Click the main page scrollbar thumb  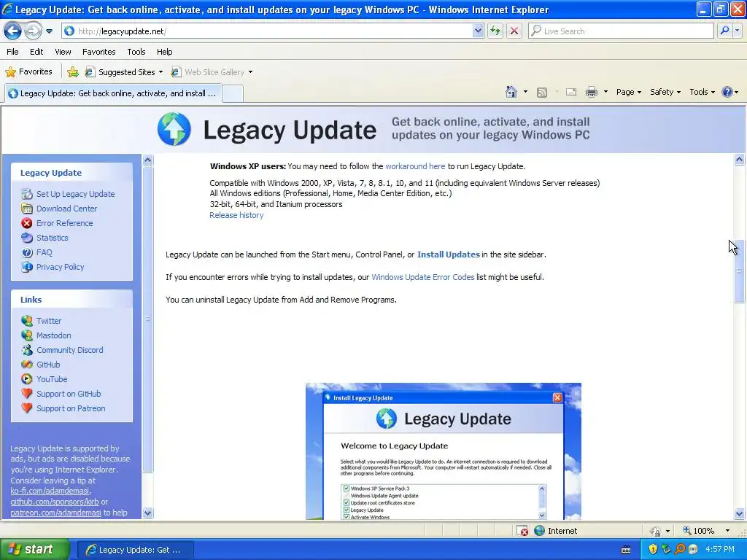coord(740,271)
